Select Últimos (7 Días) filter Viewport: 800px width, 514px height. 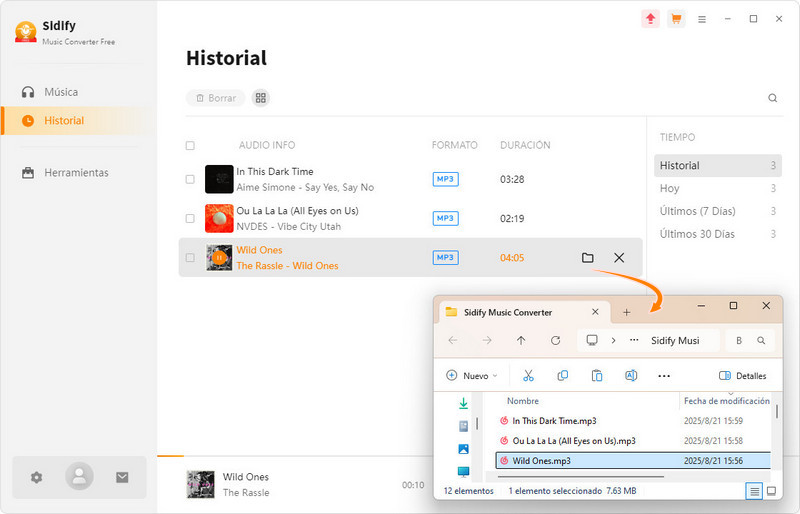(x=717, y=211)
